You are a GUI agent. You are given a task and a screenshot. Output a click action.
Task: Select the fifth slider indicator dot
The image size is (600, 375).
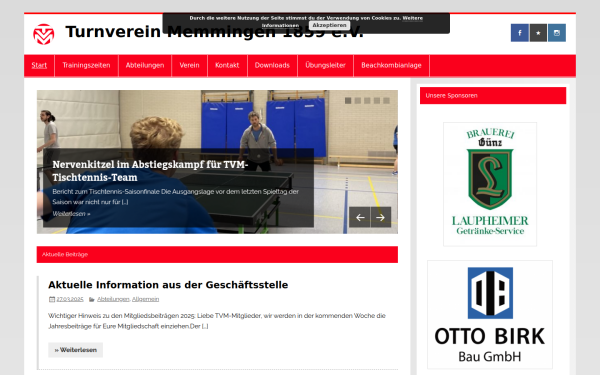click(386, 101)
